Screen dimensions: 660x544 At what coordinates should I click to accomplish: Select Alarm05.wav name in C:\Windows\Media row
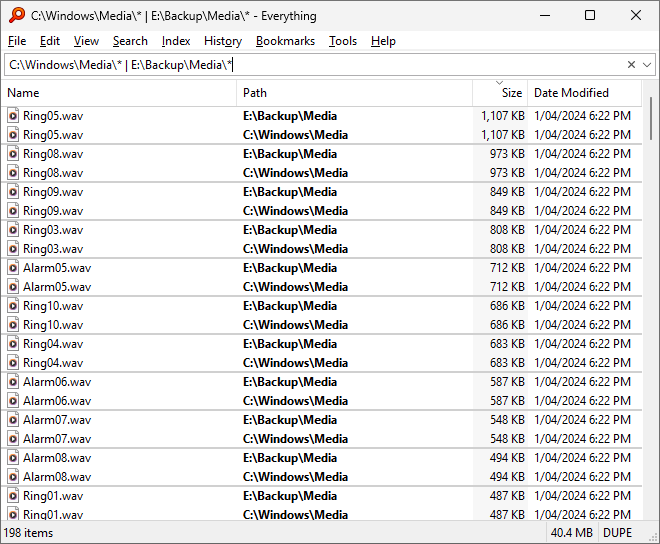[x=57, y=287]
